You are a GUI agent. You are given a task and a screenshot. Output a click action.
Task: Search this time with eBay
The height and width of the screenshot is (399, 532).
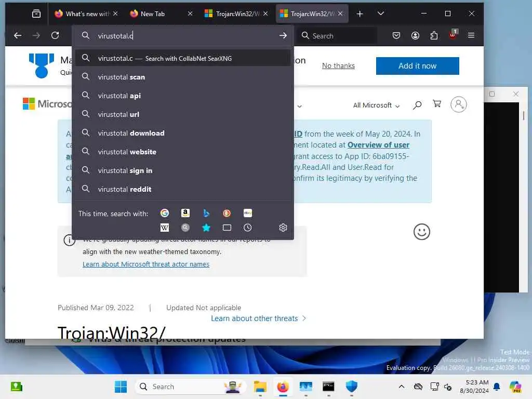(248, 213)
